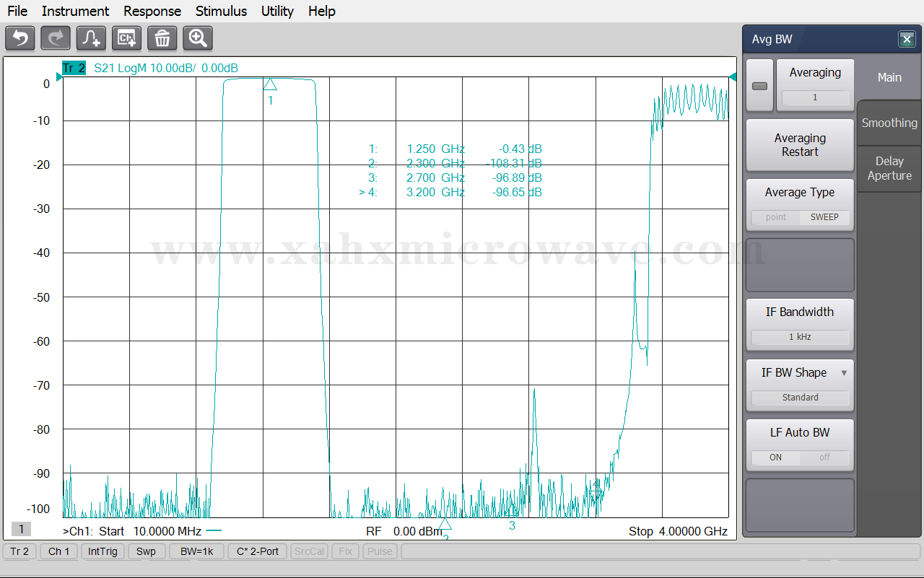Click the BW=1k status bar button
This screenshot has height=578, width=924.
click(x=197, y=551)
